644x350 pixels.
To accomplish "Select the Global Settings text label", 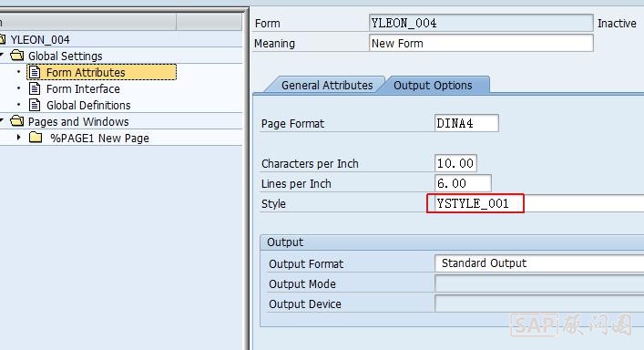I will 65,56.
